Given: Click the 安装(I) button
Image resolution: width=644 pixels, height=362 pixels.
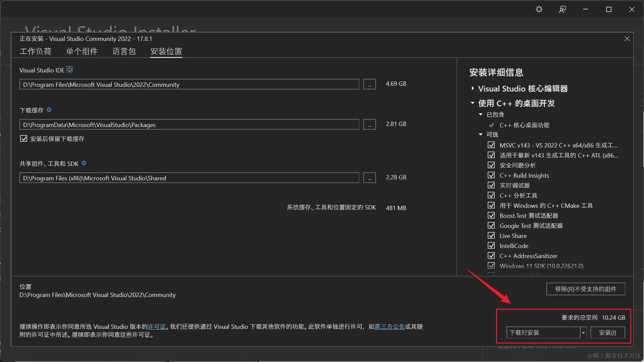Looking at the screenshot, I should [x=607, y=333].
